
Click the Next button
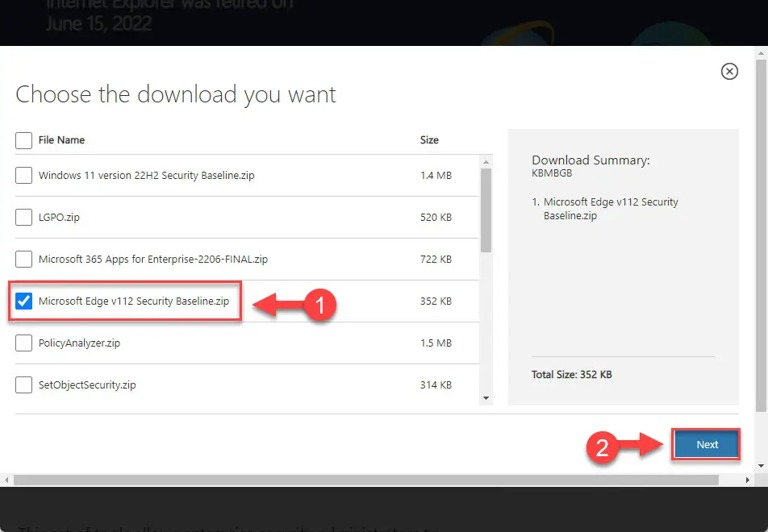706,444
